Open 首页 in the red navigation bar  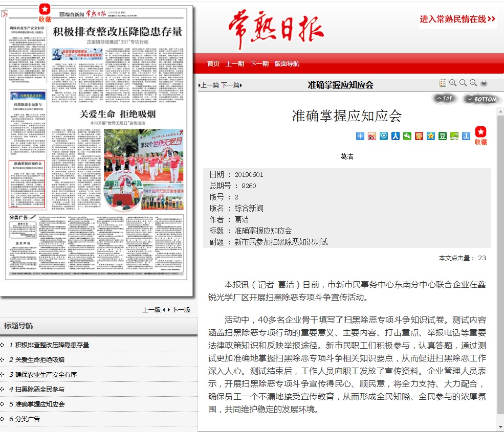click(213, 63)
